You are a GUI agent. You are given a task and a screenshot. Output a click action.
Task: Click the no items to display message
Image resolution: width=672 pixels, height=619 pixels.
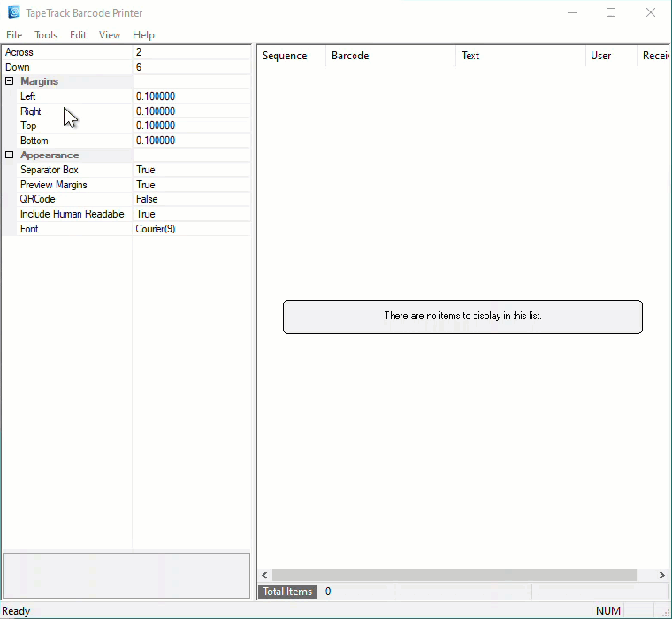pos(462,317)
